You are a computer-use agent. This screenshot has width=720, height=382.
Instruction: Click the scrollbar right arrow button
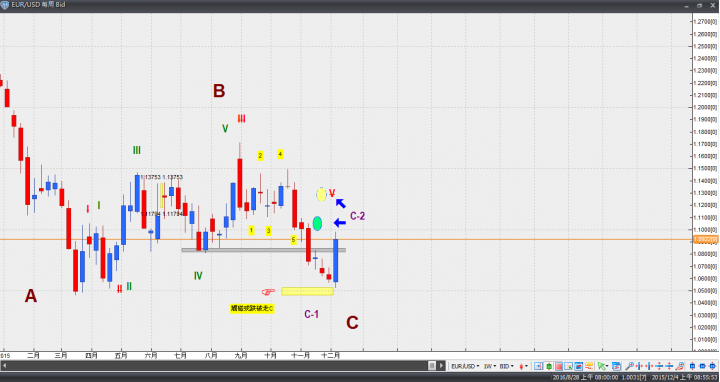[x=441, y=366]
